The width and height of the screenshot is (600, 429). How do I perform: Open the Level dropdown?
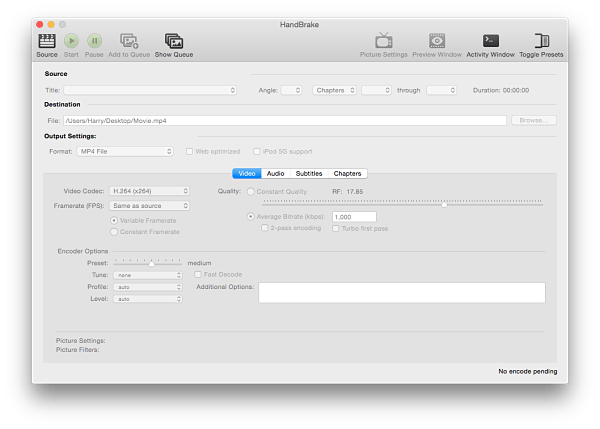click(148, 299)
